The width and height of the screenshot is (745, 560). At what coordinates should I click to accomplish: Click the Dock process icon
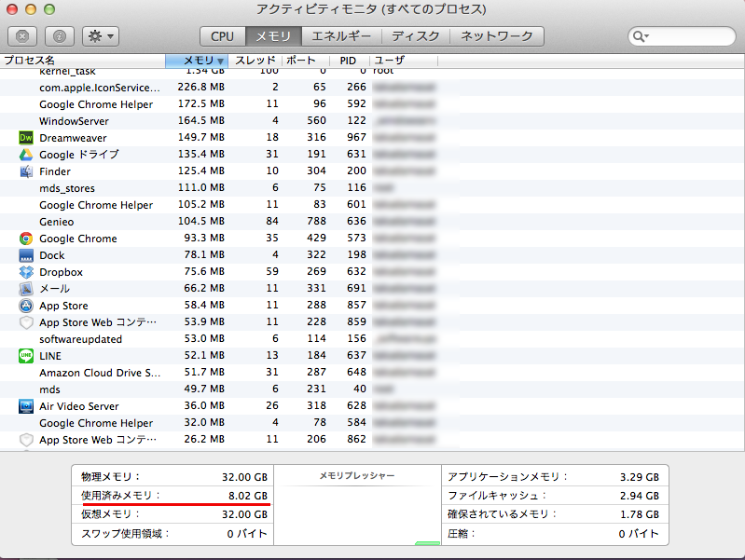pos(26,255)
